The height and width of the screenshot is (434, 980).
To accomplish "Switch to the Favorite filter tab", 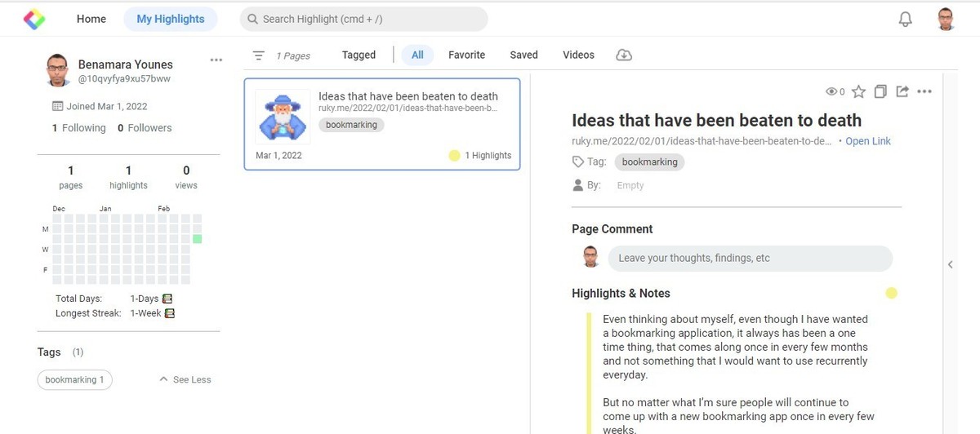I will [466, 55].
